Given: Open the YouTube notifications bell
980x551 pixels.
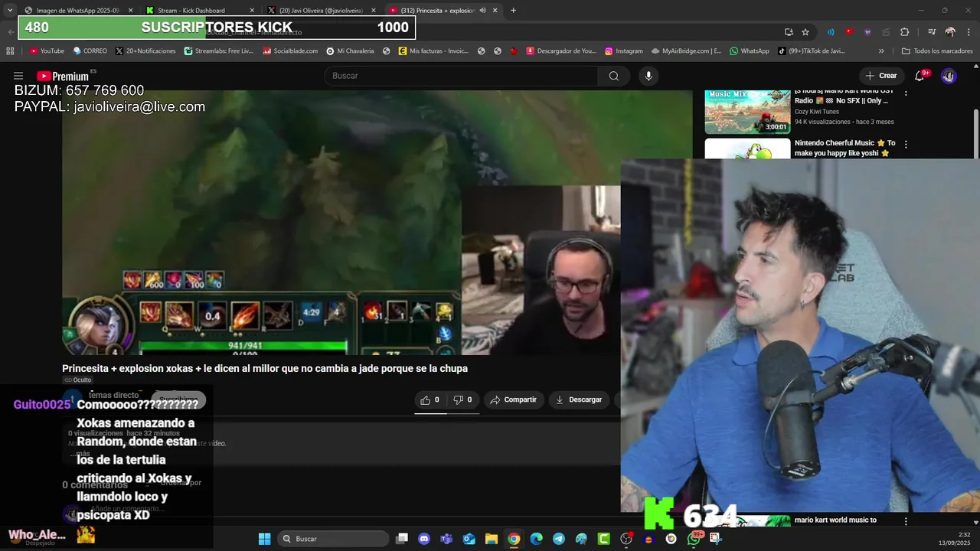Looking at the screenshot, I should point(920,76).
